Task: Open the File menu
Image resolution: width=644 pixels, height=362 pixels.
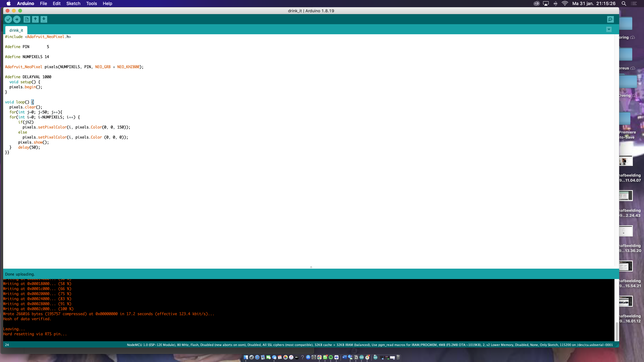Action: pyautogui.click(x=44, y=3)
